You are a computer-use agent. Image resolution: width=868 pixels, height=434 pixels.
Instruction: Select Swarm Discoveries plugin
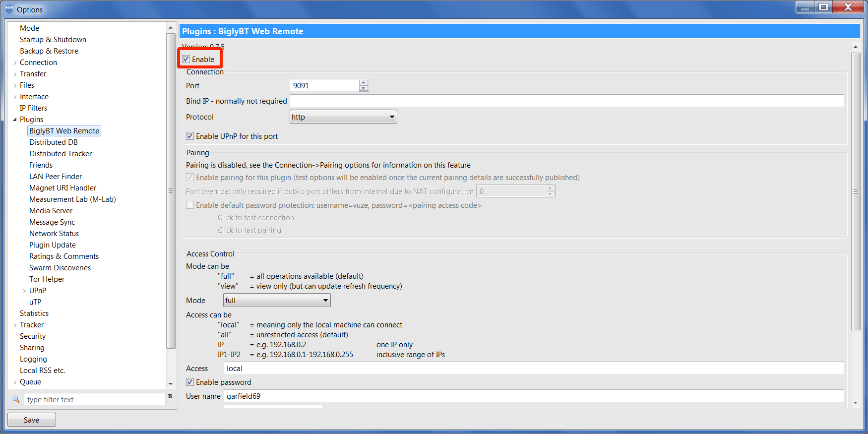click(x=60, y=268)
